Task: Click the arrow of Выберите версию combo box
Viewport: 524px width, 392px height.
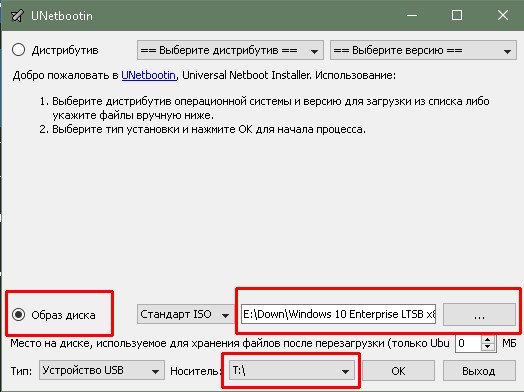Action: point(507,51)
